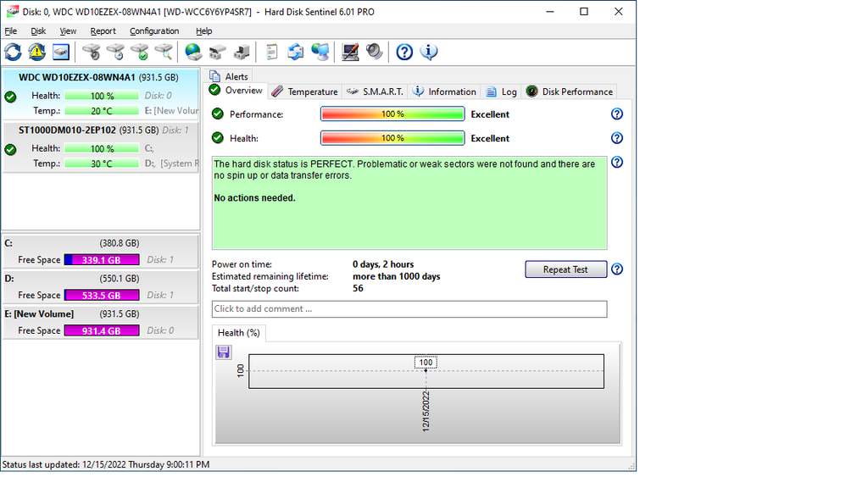Click the 'more than 1000 days' lifetime value
Viewport: 868px width, 488px height.
pyautogui.click(x=397, y=277)
